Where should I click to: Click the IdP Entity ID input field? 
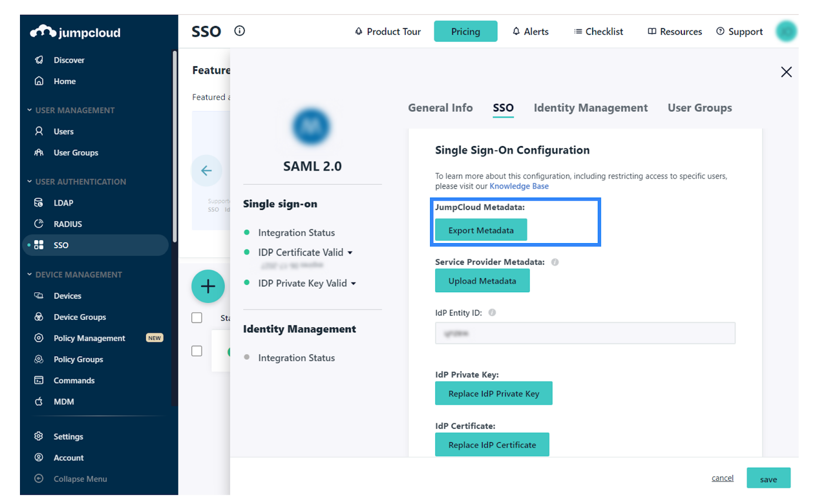coord(585,333)
